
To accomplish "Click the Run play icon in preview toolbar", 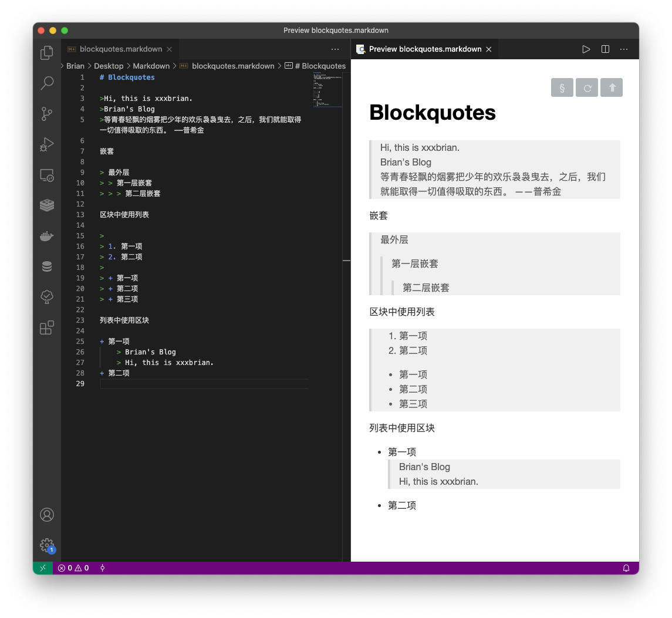I will pos(586,49).
